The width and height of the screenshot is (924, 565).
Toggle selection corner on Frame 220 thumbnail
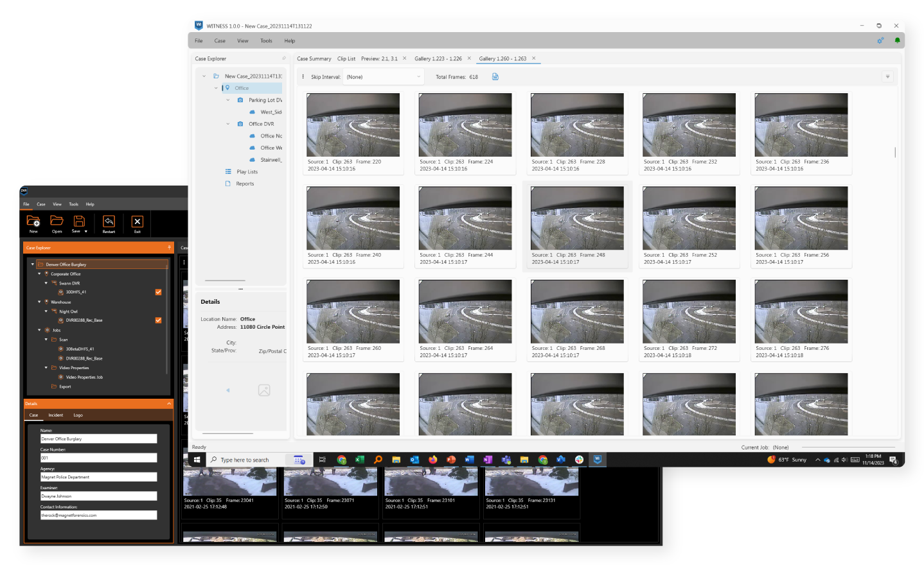310,96
